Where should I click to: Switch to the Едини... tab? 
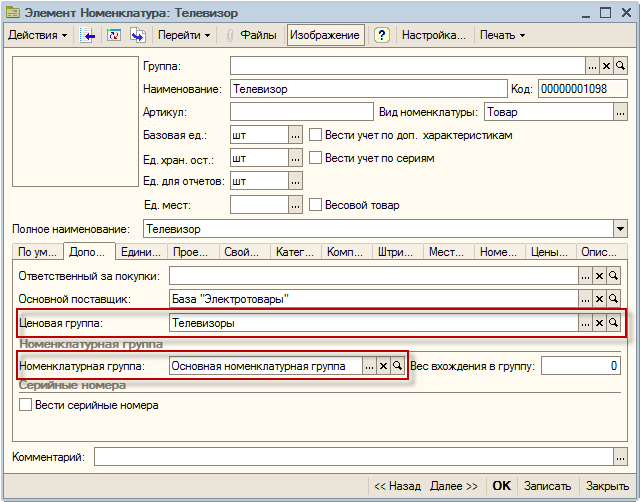[141, 252]
